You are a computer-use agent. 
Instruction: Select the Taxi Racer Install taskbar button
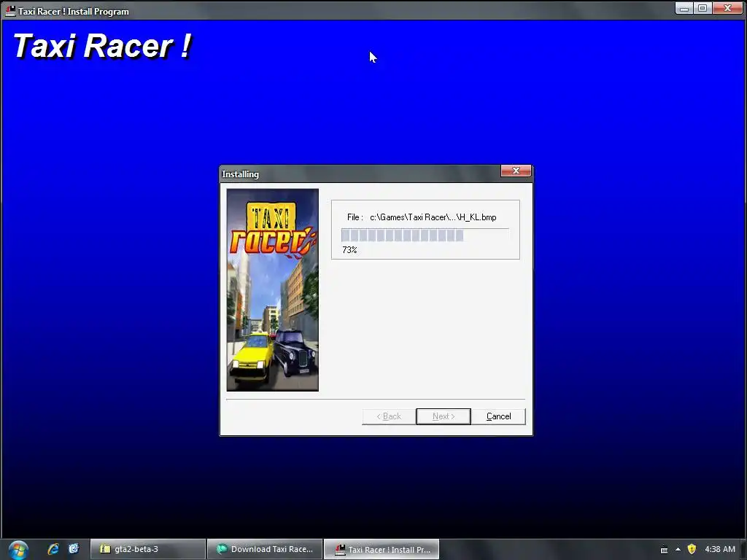point(382,549)
